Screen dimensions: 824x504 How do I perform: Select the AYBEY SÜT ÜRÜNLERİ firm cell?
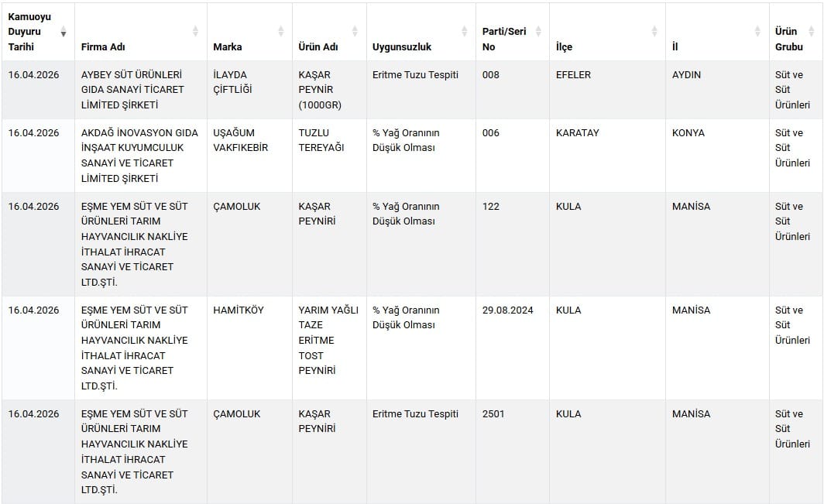[132, 90]
